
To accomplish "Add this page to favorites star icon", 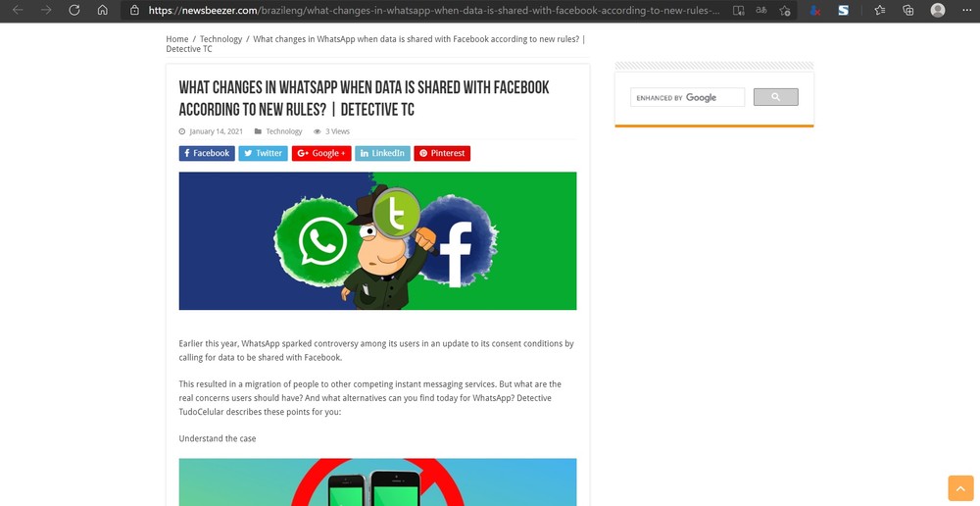I will click(x=785, y=10).
